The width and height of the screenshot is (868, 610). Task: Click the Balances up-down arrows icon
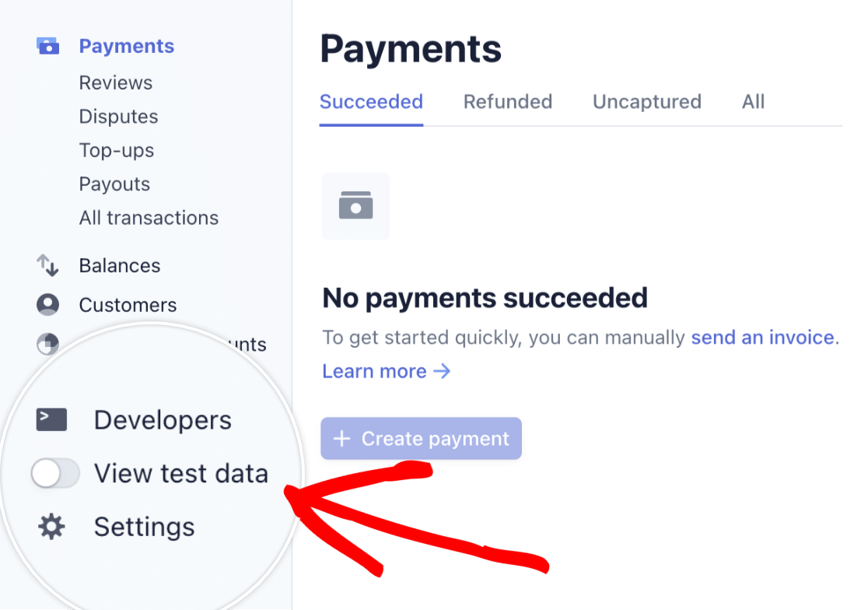[x=47, y=265]
